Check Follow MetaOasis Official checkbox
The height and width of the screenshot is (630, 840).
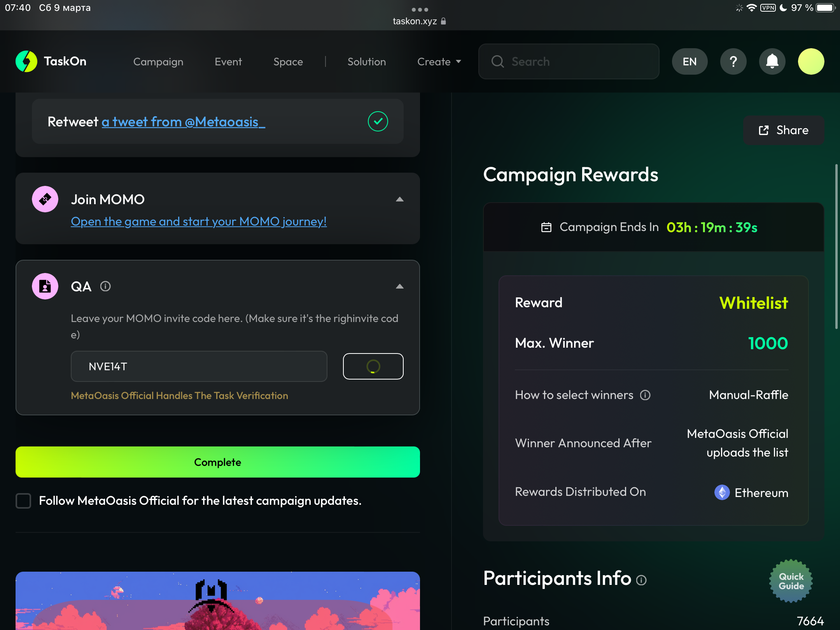(x=23, y=500)
